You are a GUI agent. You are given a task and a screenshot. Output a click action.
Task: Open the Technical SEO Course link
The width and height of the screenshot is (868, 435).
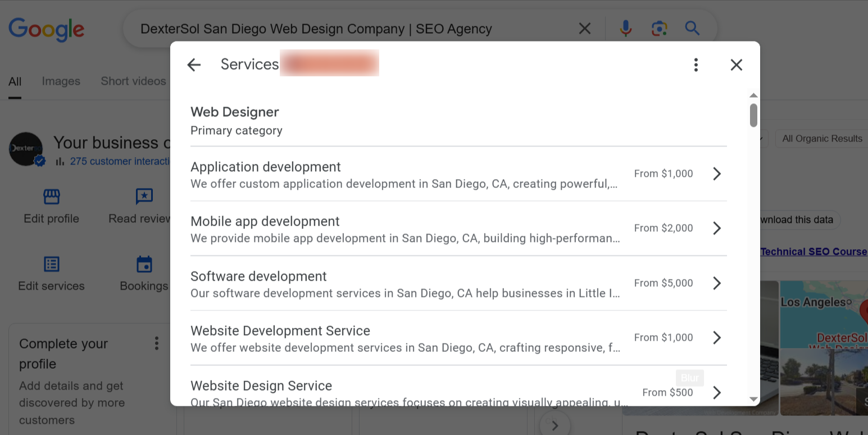(814, 251)
